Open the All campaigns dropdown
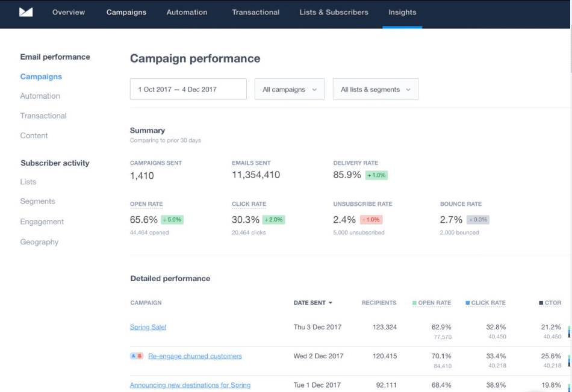Viewport: 572px width, 392px height. click(x=290, y=90)
